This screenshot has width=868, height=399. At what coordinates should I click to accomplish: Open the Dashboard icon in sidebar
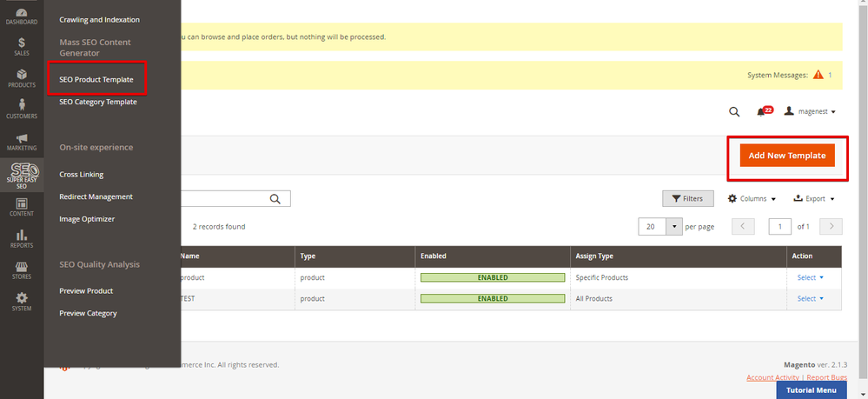click(22, 16)
